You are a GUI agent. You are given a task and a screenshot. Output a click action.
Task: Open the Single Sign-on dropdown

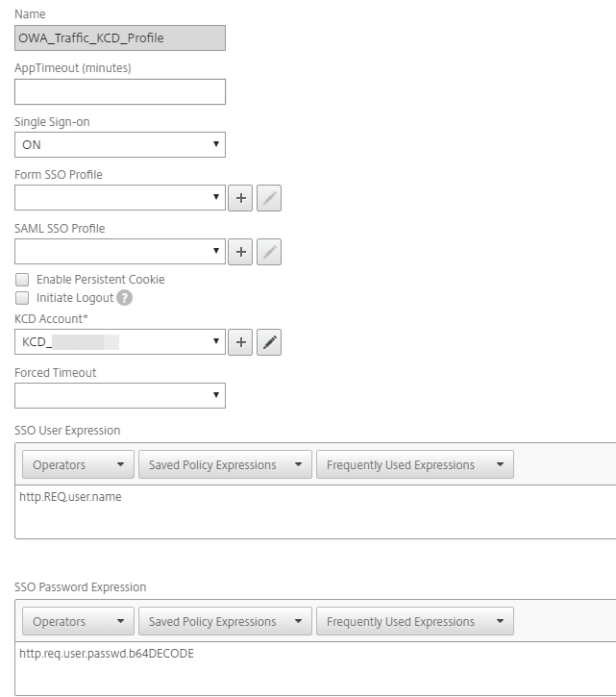[120, 145]
